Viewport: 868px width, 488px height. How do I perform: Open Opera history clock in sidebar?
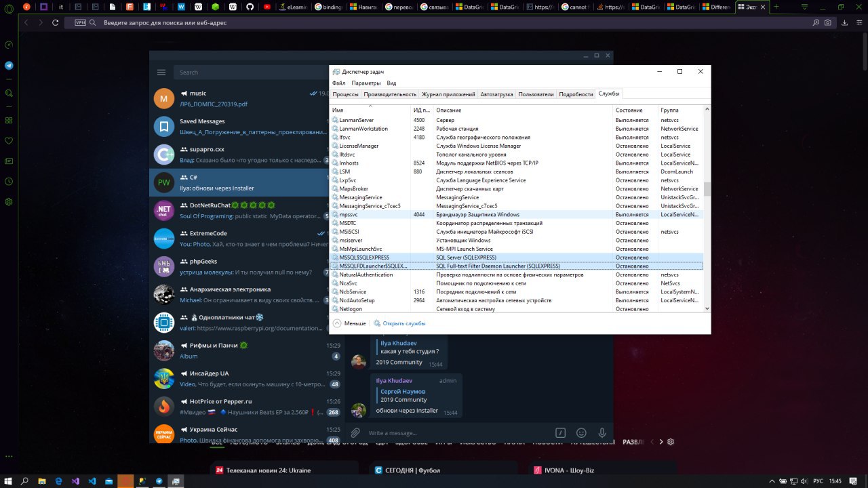coord(9,182)
